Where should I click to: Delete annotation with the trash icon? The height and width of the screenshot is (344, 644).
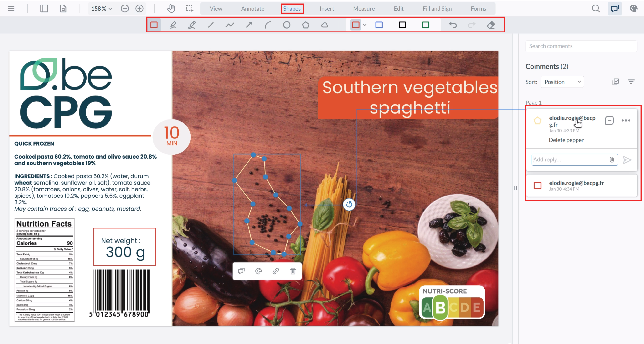click(293, 271)
